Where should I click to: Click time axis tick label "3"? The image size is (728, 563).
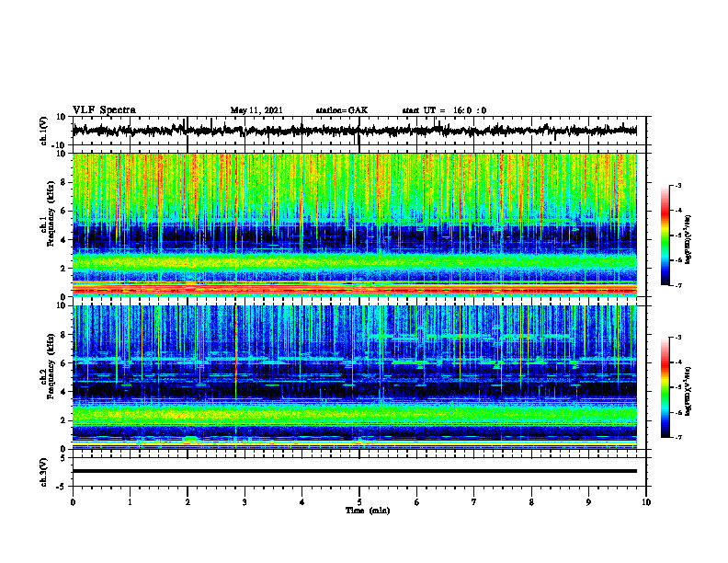pyautogui.click(x=245, y=502)
